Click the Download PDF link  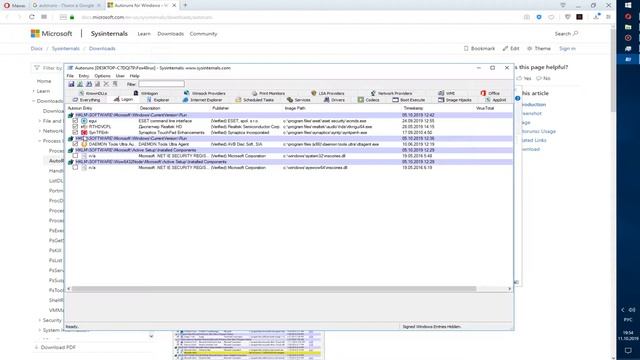pos(55,347)
